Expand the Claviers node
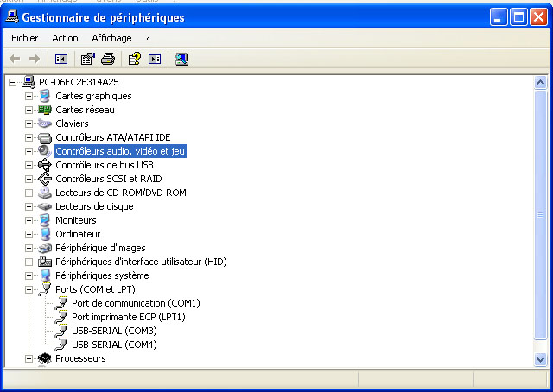 29,123
